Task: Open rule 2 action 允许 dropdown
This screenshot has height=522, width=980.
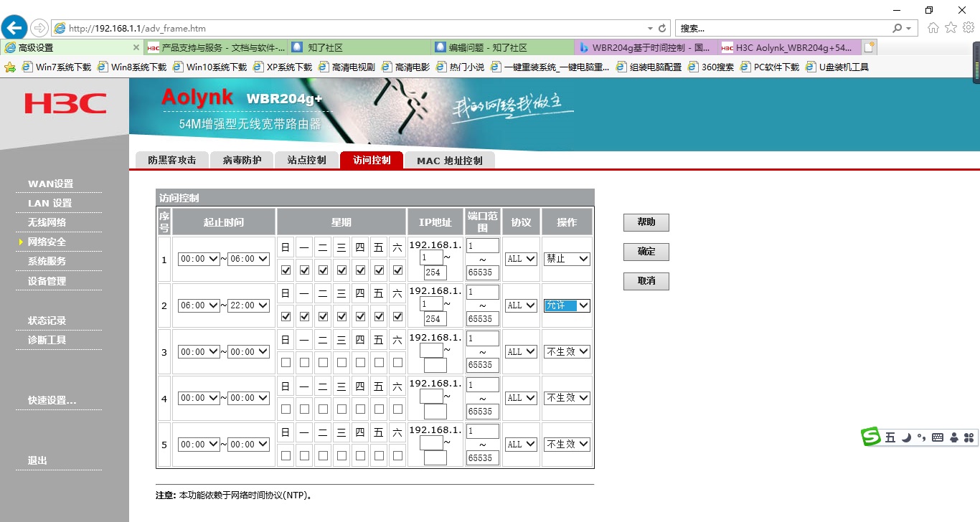Action: pos(567,305)
